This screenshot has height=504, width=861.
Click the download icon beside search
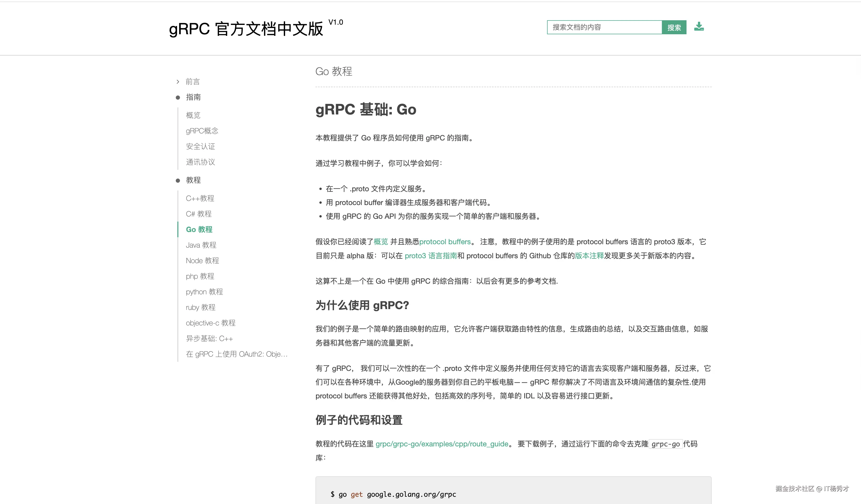(x=699, y=27)
